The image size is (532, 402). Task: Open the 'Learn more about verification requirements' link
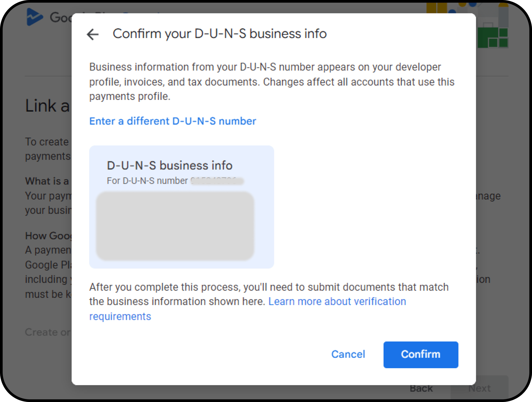pos(337,301)
